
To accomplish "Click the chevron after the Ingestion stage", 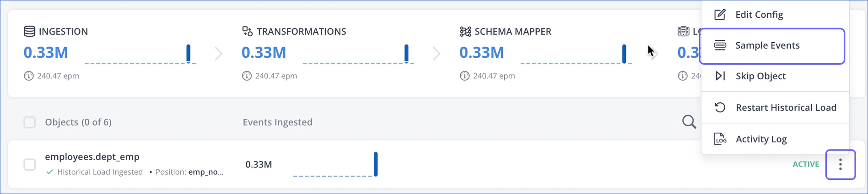I will 219,54.
